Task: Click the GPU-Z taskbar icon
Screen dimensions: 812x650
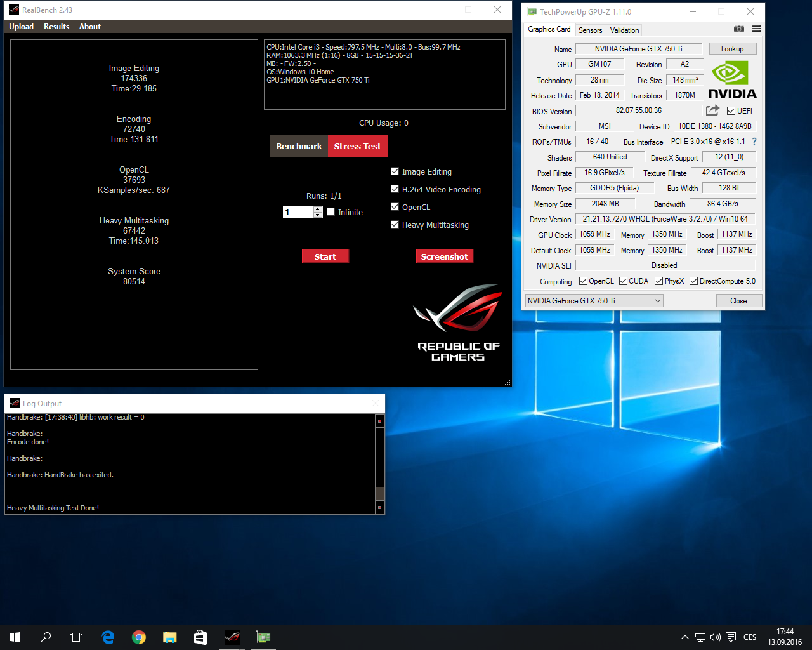Action: (x=263, y=637)
